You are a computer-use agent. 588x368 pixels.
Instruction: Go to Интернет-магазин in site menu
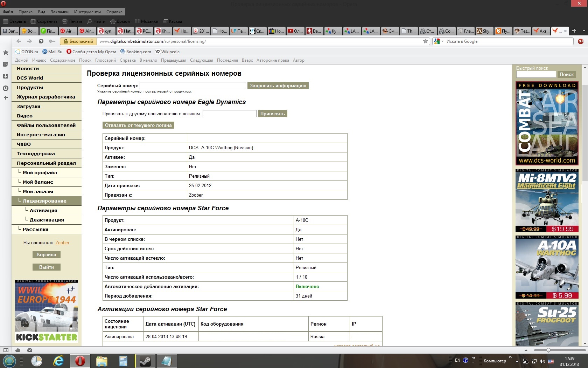click(x=47, y=135)
